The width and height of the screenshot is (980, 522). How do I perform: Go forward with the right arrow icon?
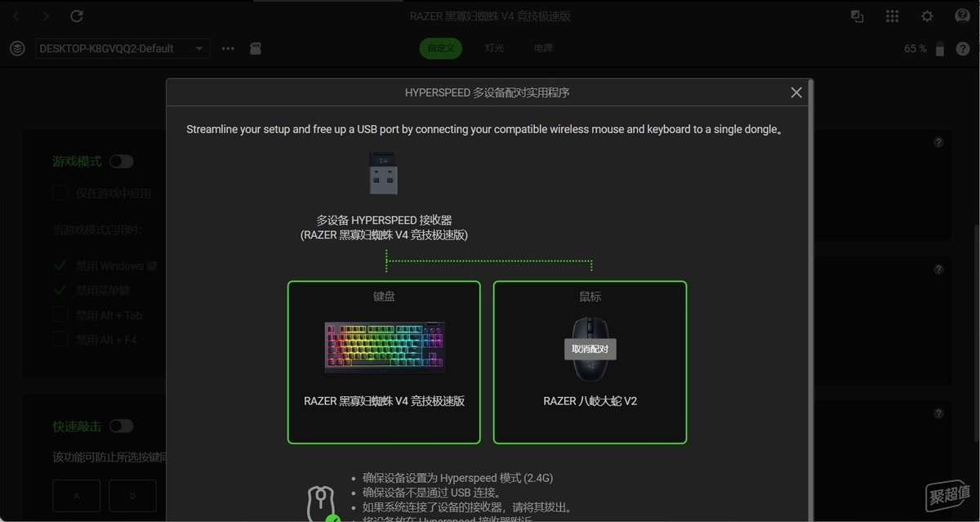click(x=46, y=16)
